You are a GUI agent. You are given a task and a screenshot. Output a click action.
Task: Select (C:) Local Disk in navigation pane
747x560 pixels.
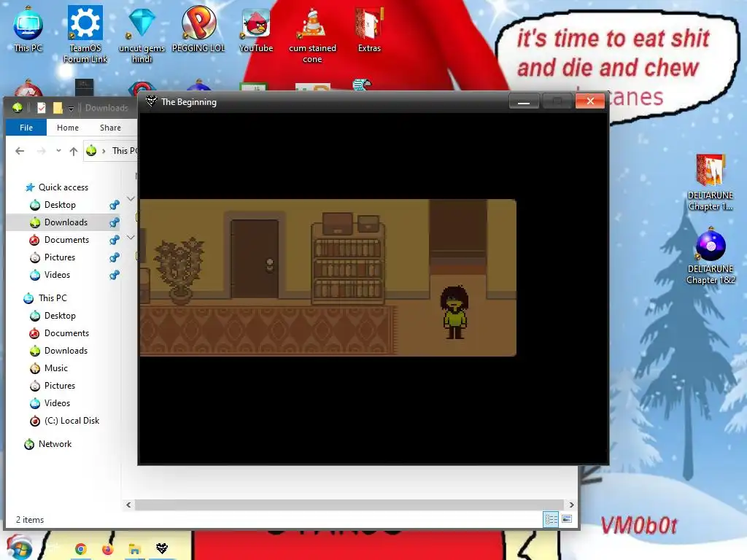65,421
